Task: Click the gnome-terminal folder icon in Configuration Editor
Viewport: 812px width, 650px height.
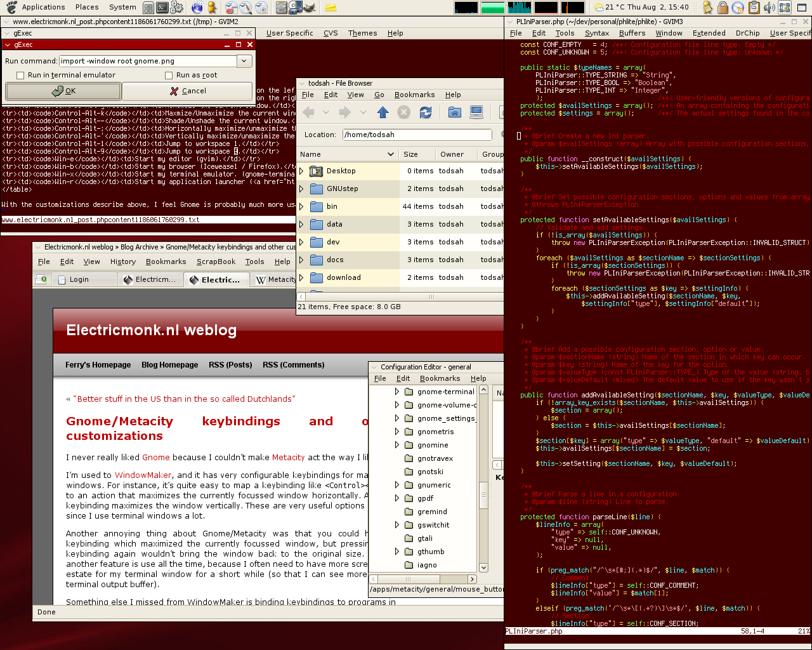Action: pyautogui.click(x=409, y=392)
